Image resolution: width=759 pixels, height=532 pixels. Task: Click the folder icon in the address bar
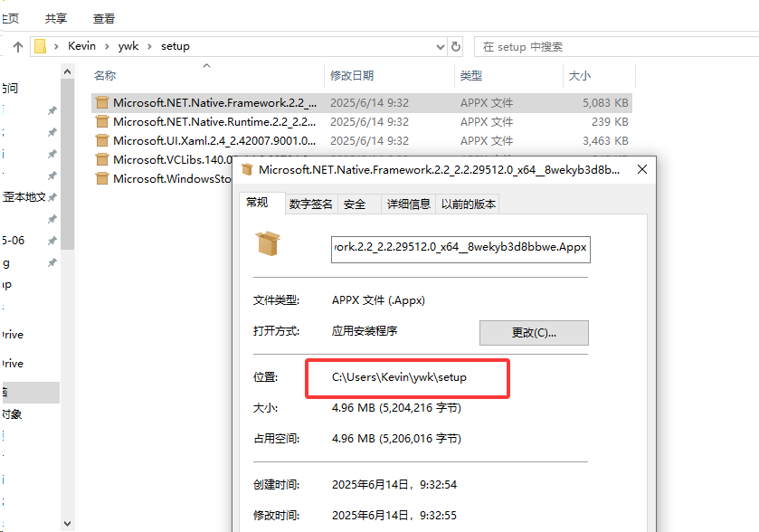click(40, 46)
